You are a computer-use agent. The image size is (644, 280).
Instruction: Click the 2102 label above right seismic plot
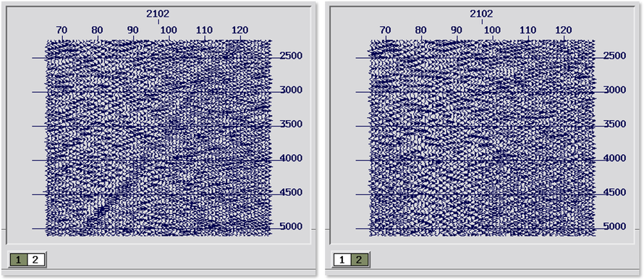click(x=481, y=14)
